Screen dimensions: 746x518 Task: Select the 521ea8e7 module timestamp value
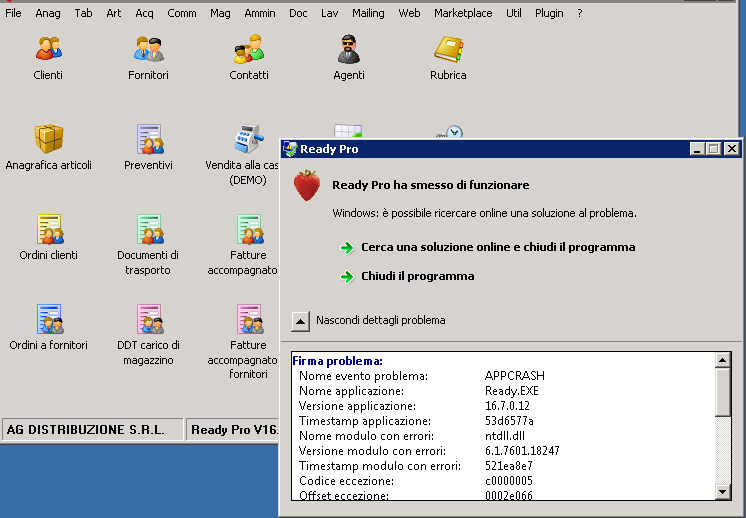pos(509,466)
